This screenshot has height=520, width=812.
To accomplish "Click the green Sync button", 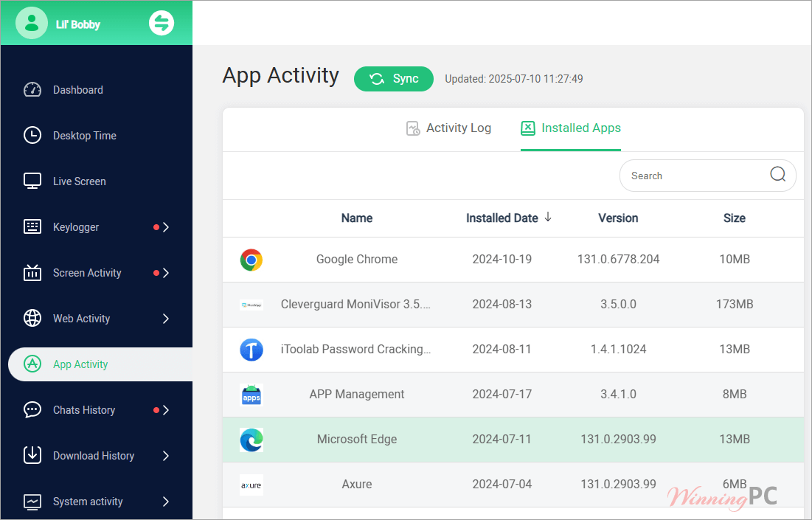I will pyautogui.click(x=394, y=79).
